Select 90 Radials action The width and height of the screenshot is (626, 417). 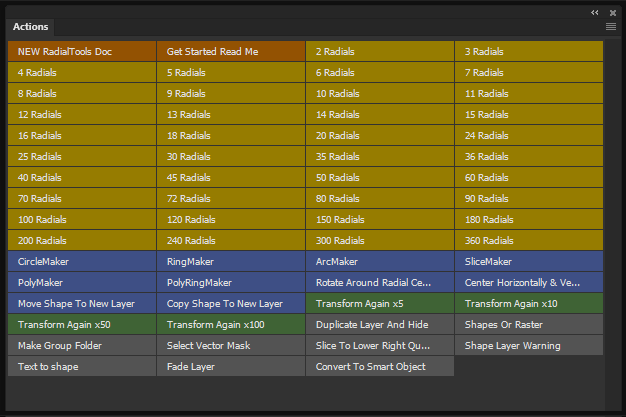[x=529, y=199]
